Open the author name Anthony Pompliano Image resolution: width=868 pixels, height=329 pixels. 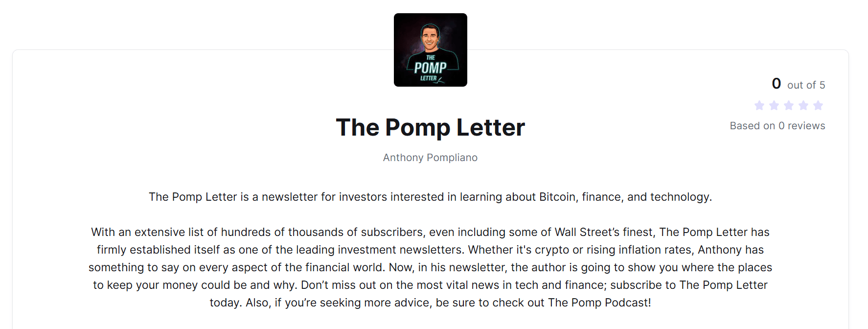tap(430, 158)
